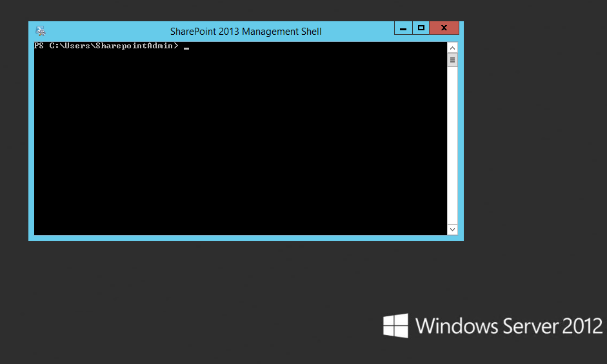Click the vertical scrollbar thumb in the shell
Screen dimensions: 607x364
pos(452,61)
